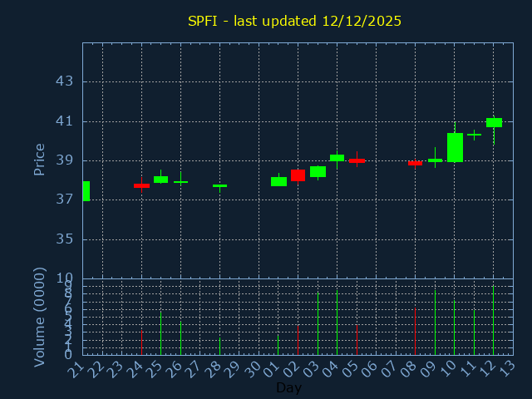
Task: Click the red volume bar on day 02
Action: (x=298, y=340)
